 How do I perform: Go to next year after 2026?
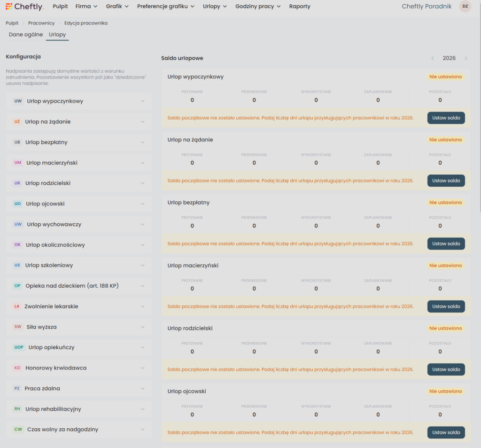(x=465, y=58)
